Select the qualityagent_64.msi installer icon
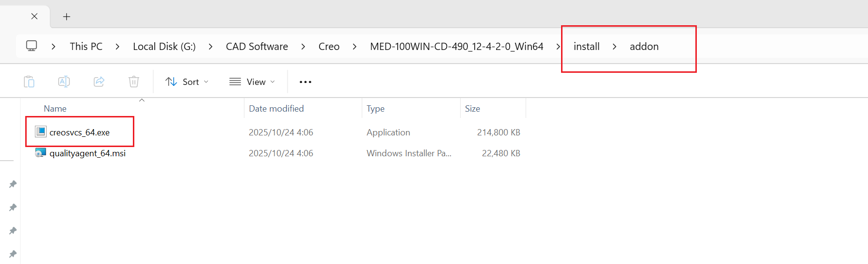The width and height of the screenshot is (868, 264). point(41,153)
